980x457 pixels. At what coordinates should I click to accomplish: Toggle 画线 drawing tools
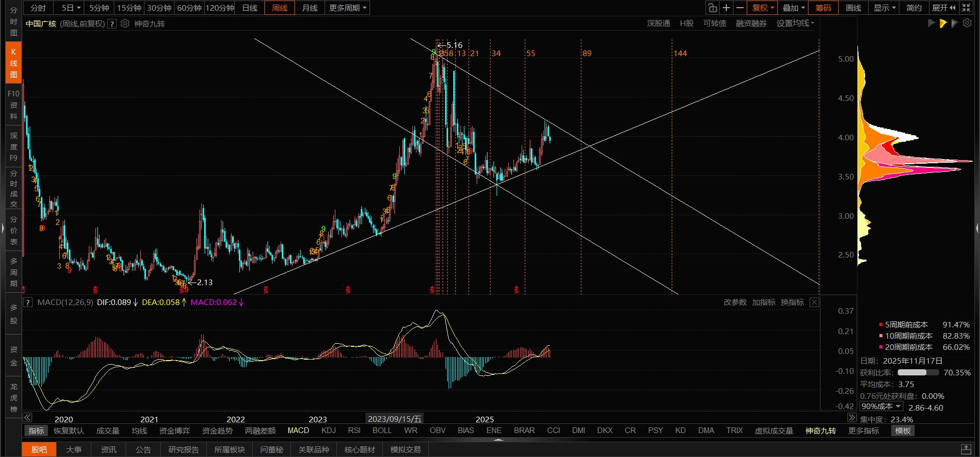853,8
